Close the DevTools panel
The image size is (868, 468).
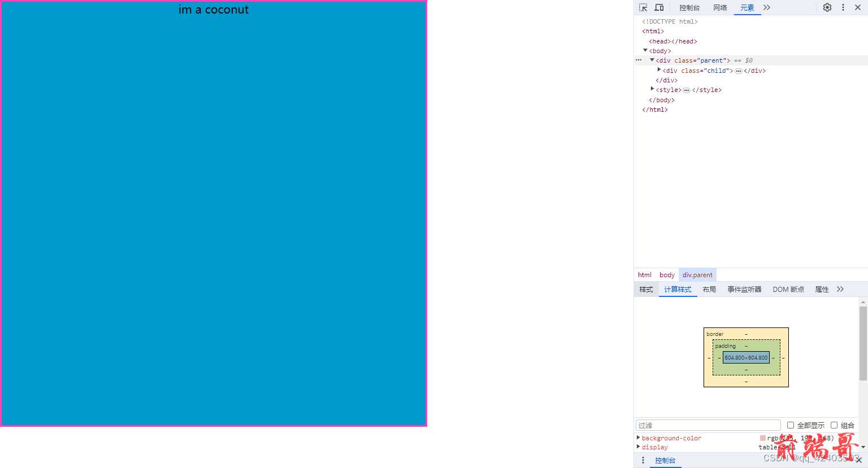pyautogui.click(x=858, y=7)
